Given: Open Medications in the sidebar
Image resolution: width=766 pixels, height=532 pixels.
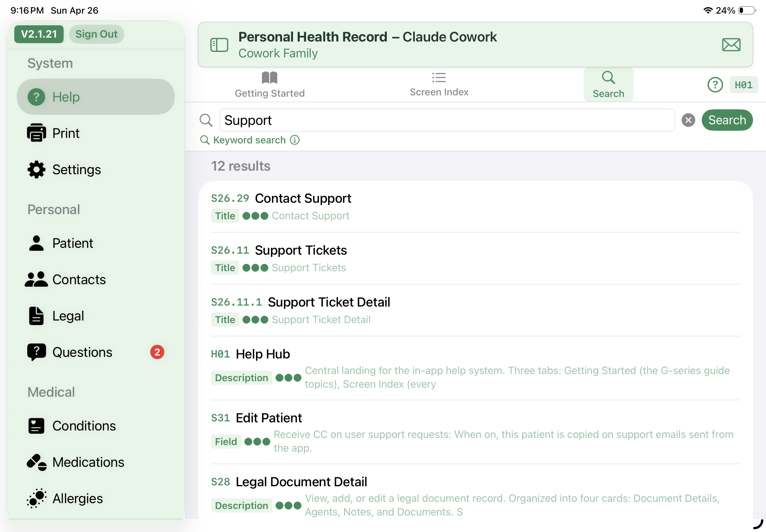Looking at the screenshot, I should (x=96, y=462).
